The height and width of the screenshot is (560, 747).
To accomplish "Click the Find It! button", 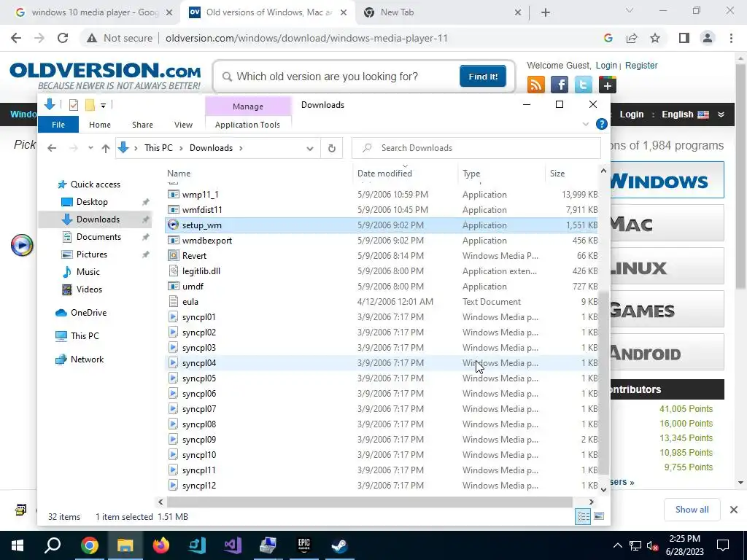I will point(483,76).
